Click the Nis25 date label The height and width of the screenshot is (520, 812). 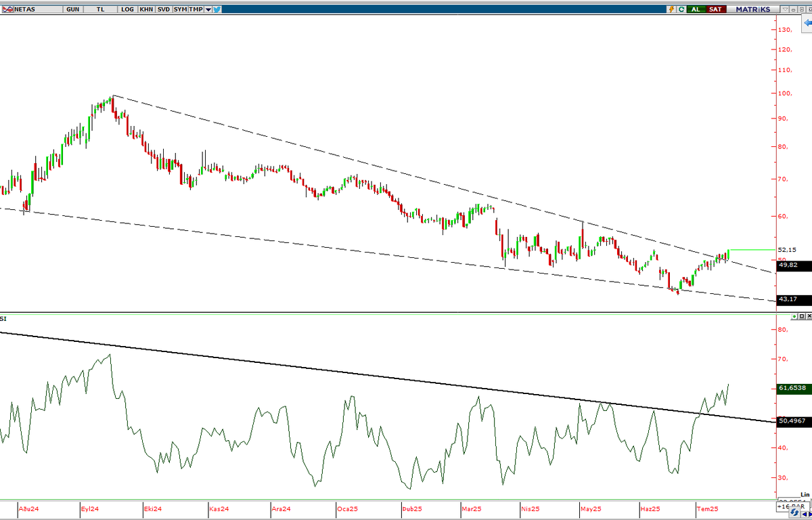pos(531,508)
